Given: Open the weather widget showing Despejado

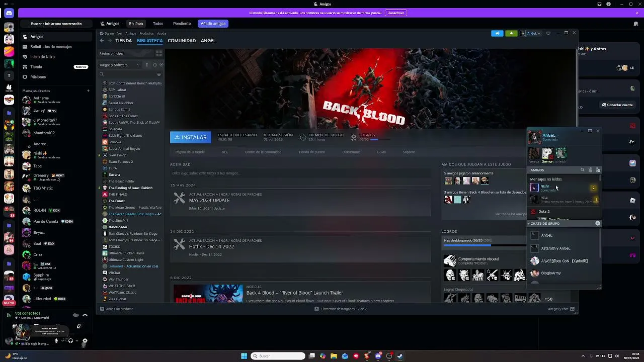Looking at the screenshot, I should [15, 356].
